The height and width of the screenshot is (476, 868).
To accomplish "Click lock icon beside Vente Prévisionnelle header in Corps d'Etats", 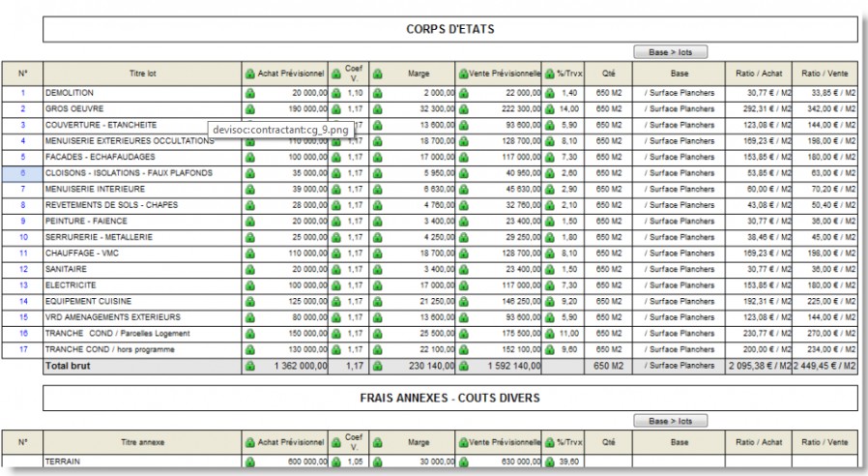I will [x=463, y=74].
